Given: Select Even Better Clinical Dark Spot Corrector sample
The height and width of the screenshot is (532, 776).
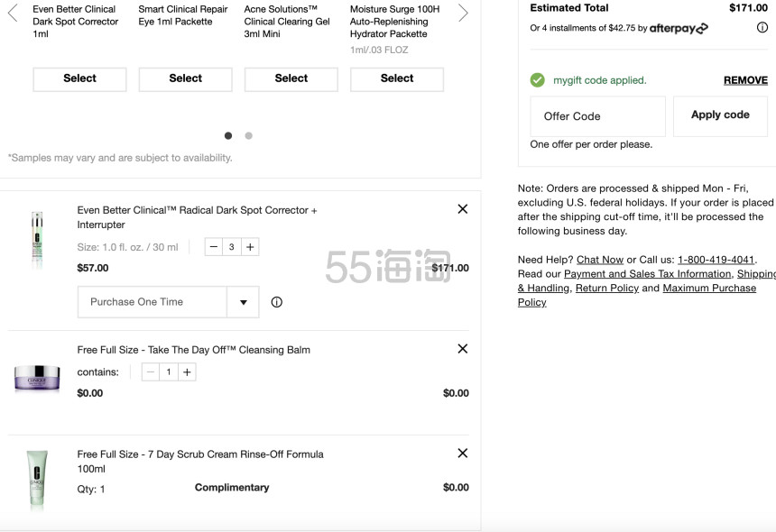Looking at the screenshot, I should point(79,79).
